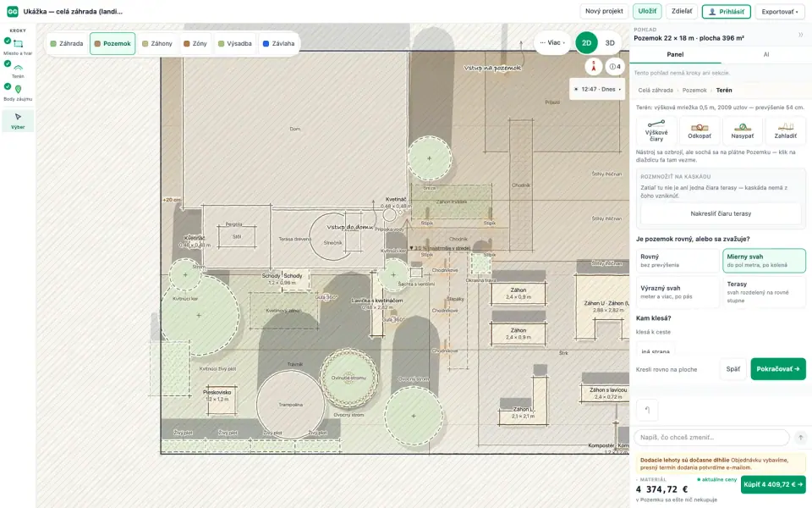Open the Miesto a tvar step
Image resolution: width=812 pixels, height=508 pixels.
pos(18,47)
